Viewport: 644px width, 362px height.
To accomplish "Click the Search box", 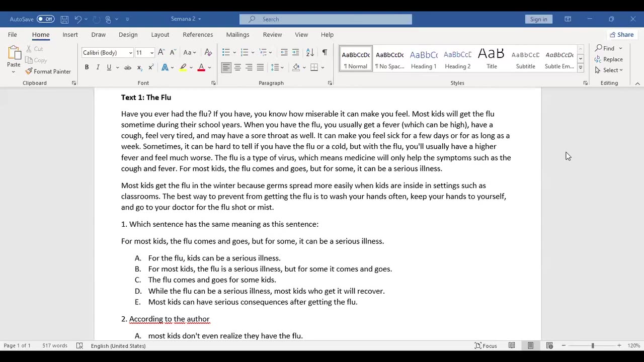I will click(326, 19).
